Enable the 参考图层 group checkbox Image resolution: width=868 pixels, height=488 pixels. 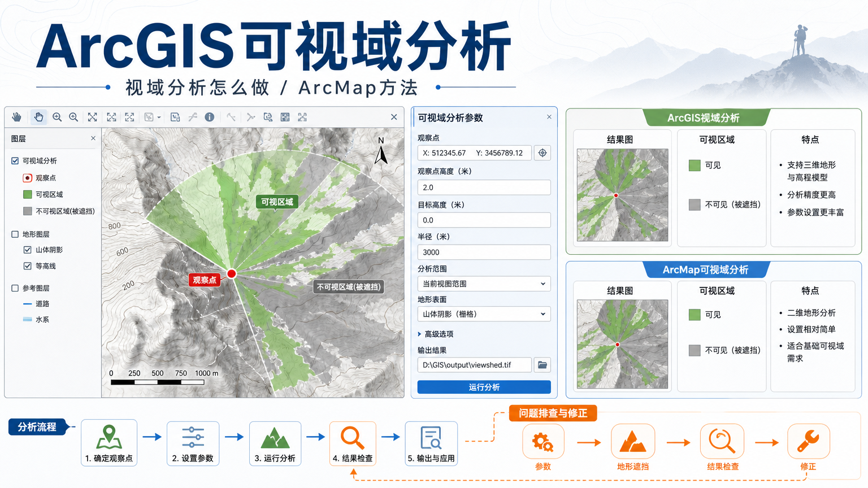(15, 288)
